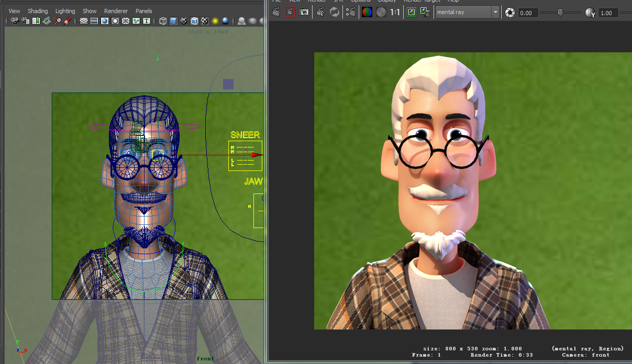Enable Use All Lights yellow bulb icon

tap(215, 21)
